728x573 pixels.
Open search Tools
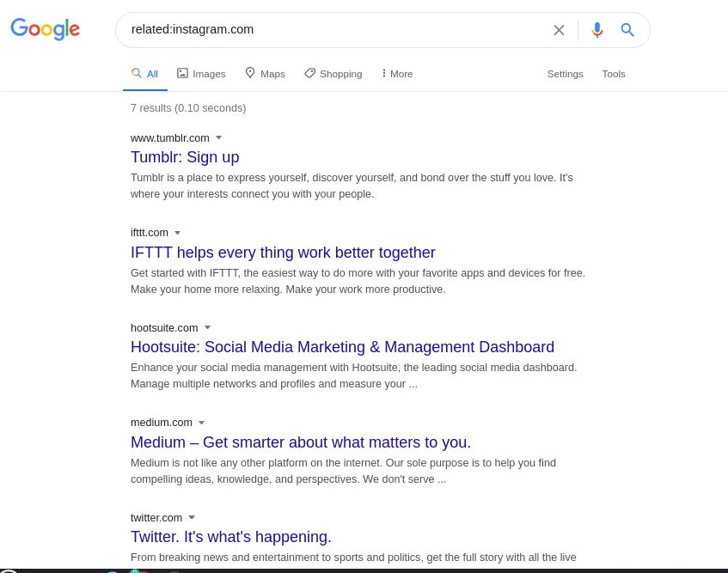point(614,74)
